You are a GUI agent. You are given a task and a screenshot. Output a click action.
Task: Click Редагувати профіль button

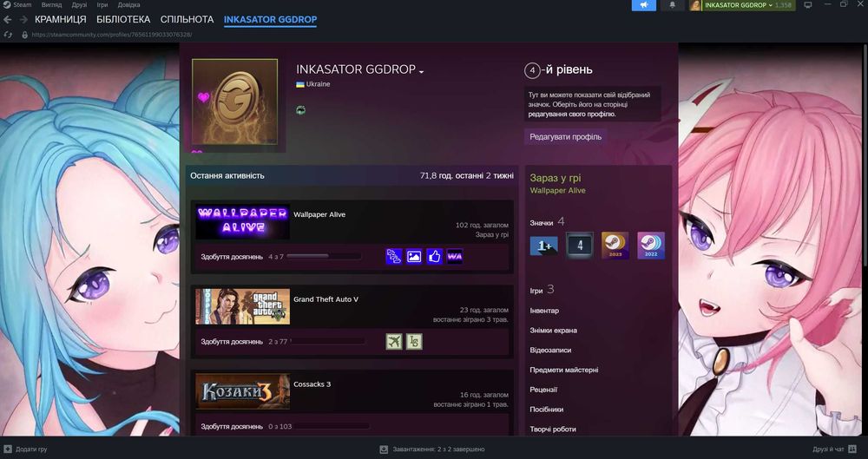coord(565,137)
